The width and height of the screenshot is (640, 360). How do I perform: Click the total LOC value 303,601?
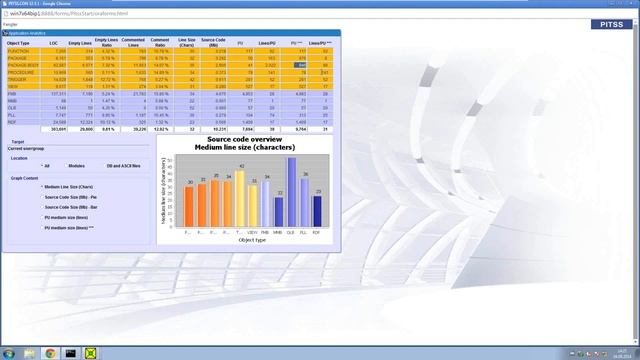pos(53,129)
